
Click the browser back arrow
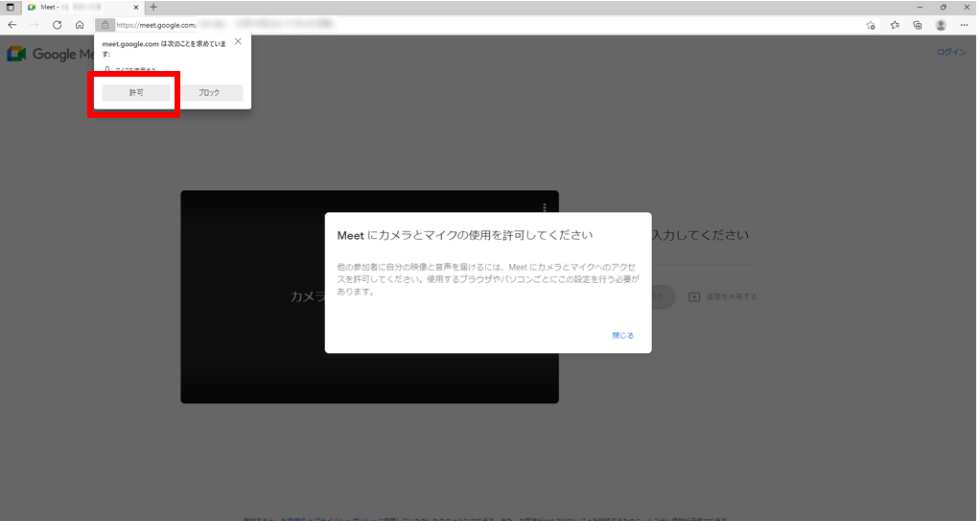(x=12, y=25)
